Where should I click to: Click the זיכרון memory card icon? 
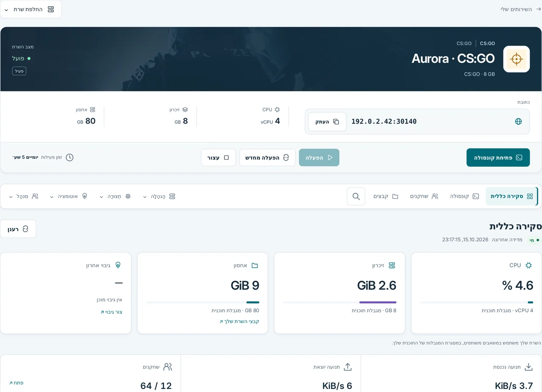392,265
